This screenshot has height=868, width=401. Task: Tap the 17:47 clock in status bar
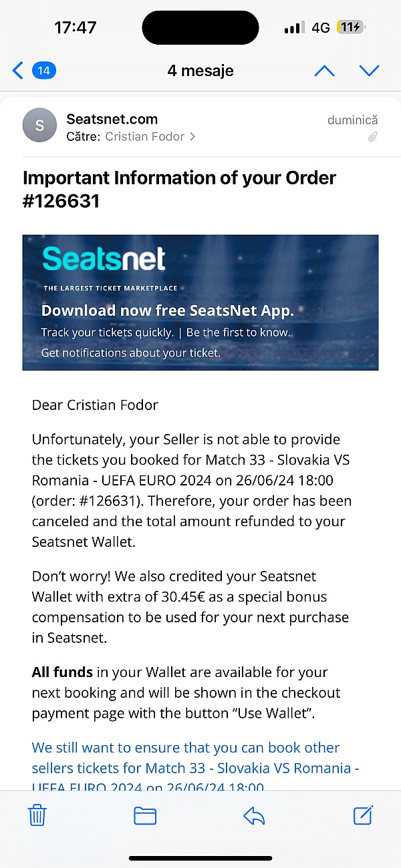tap(76, 27)
